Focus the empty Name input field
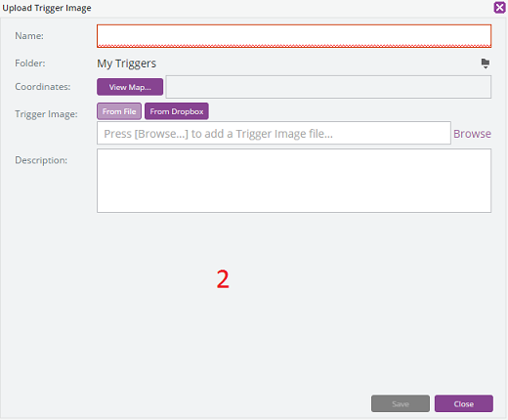Screen dimensions: 508x420 click(x=294, y=36)
